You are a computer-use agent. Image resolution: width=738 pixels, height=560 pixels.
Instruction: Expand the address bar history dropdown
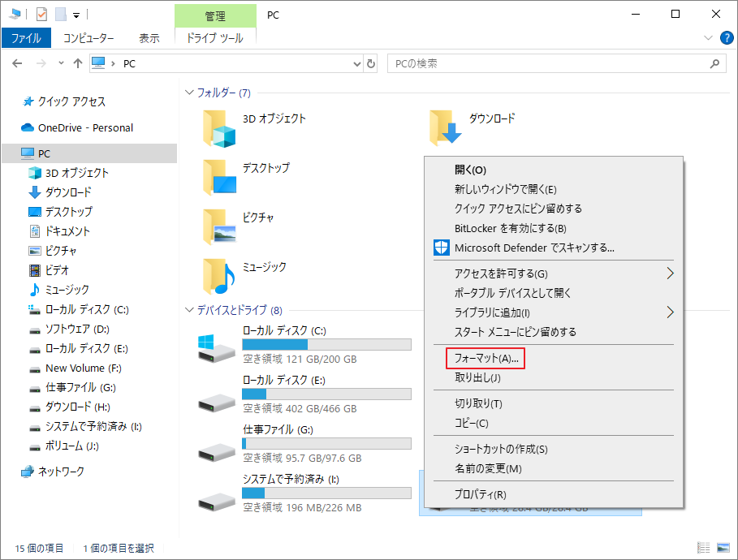[x=357, y=63]
